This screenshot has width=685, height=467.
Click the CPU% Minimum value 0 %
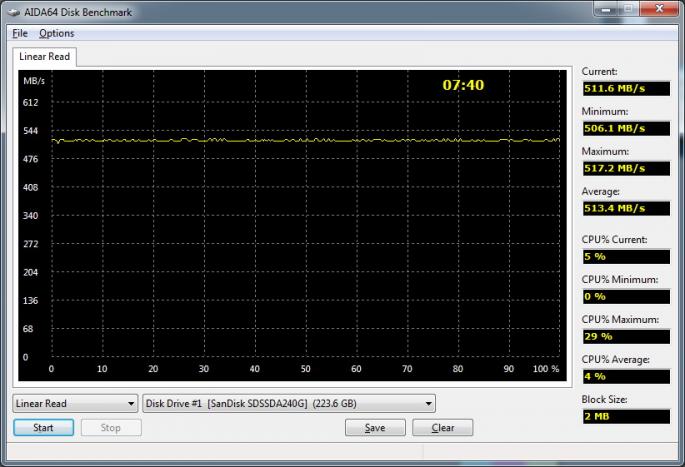pos(626,297)
